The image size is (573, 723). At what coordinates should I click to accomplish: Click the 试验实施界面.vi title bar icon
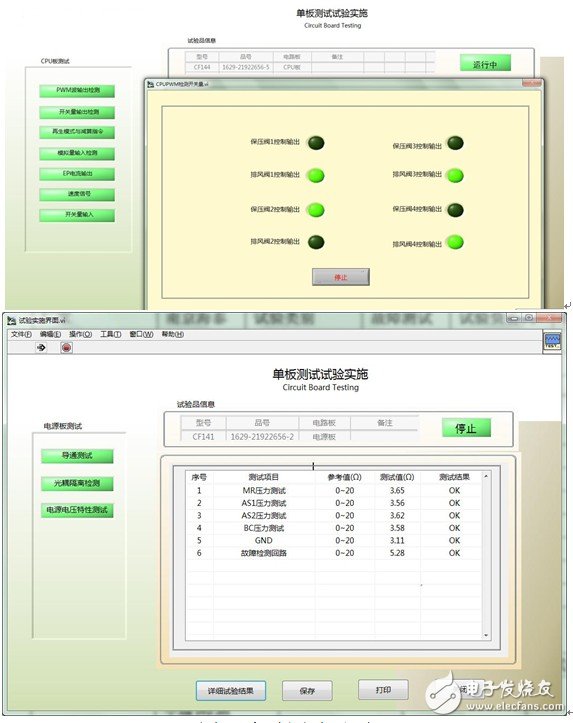pyautogui.click(x=12, y=320)
